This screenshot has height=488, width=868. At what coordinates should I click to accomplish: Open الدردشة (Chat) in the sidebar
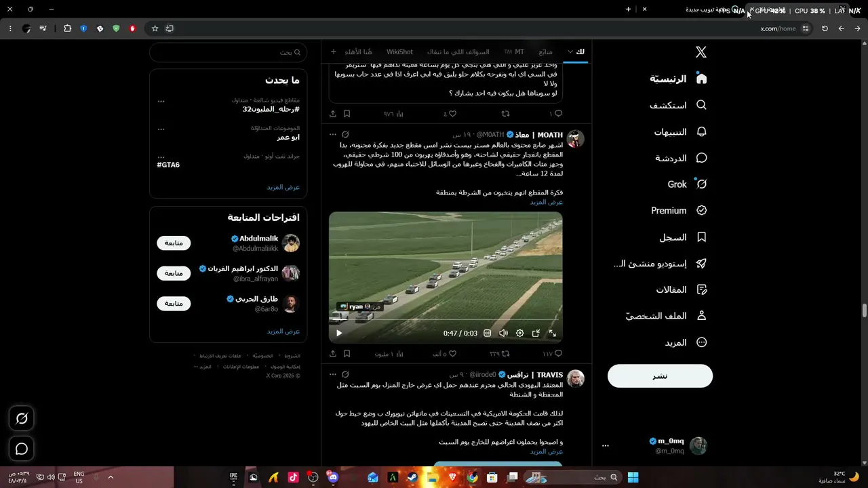(681, 158)
